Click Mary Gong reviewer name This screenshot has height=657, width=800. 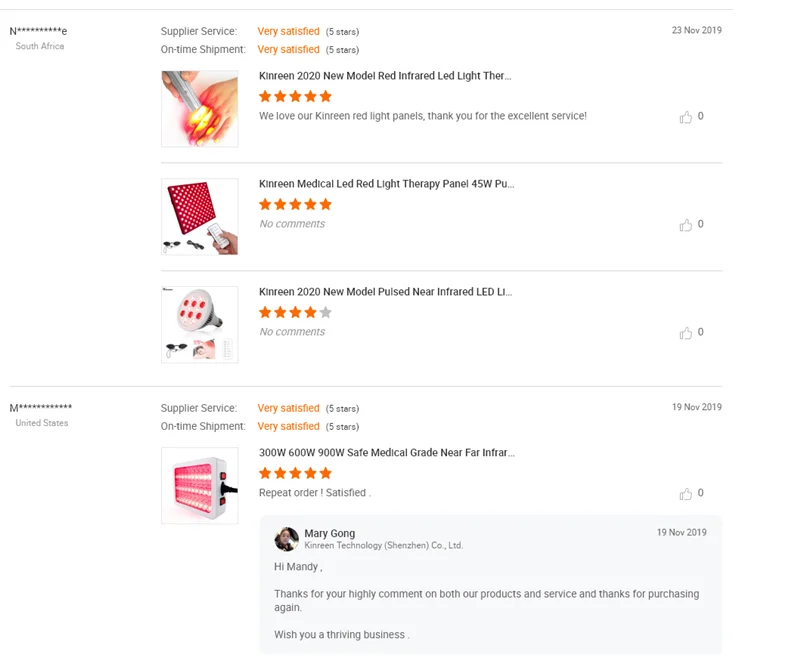[x=330, y=534]
